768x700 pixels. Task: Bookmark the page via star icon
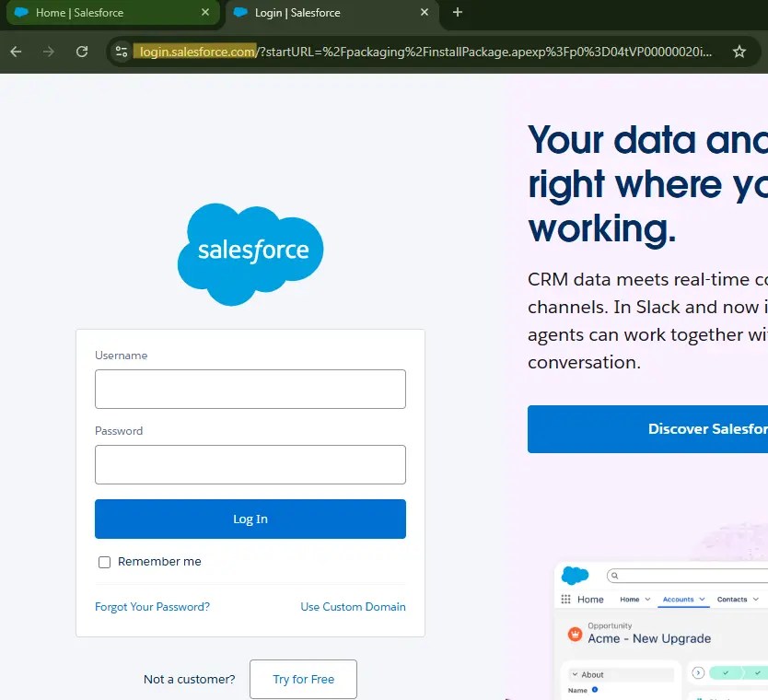[739, 52]
